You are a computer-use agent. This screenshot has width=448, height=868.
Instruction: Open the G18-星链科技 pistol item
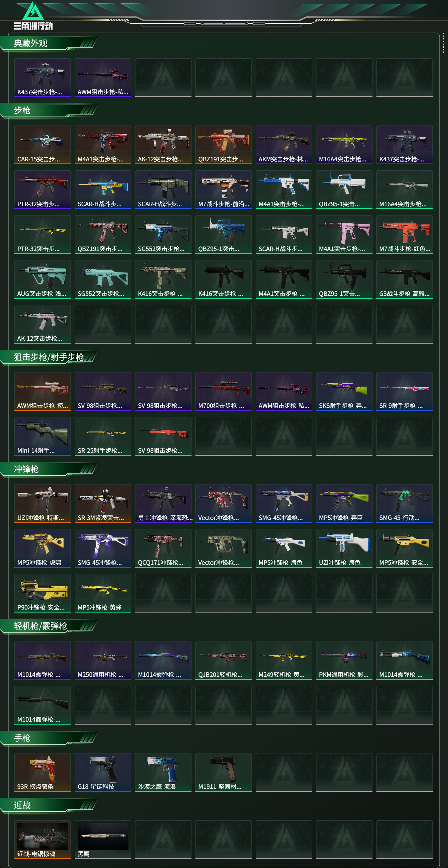pyautogui.click(x=103, y=772)
